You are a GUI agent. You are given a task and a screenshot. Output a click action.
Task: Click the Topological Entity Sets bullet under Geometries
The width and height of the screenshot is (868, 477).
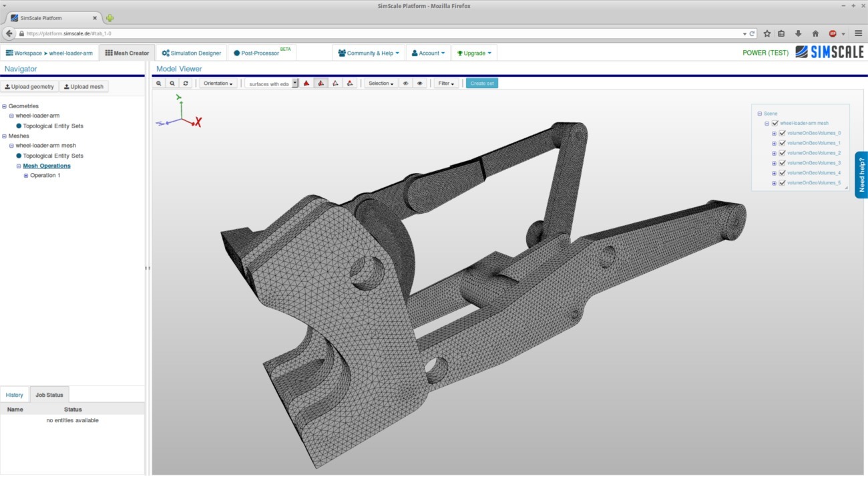pyautogui.click(x=19, y=126)
